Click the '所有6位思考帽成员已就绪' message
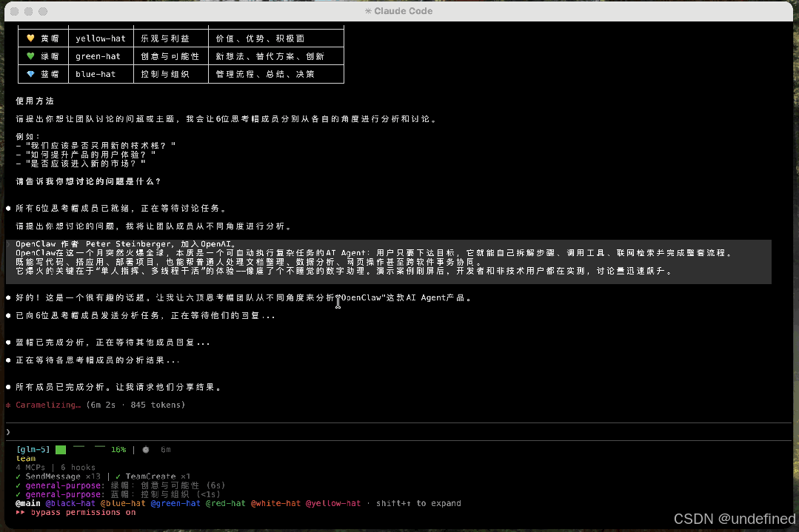This screenshot has width=799, height=532. (x=121, y=208)
